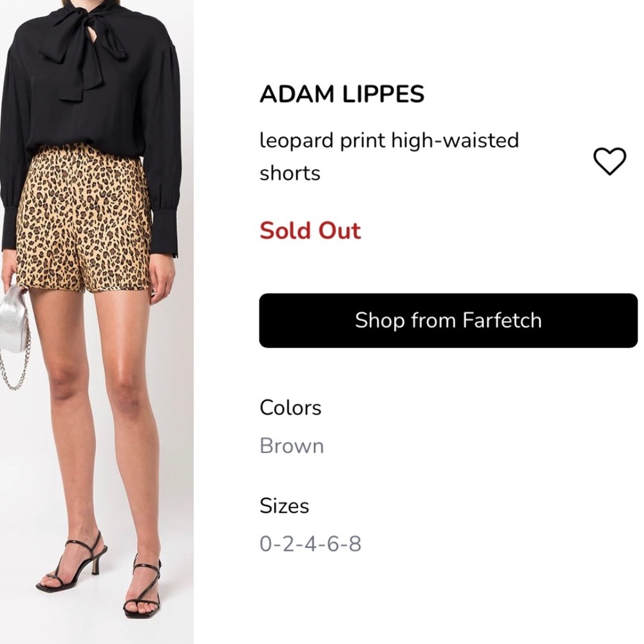
Task: Click the Sold Out status label
Action: (x=310, y=231)
